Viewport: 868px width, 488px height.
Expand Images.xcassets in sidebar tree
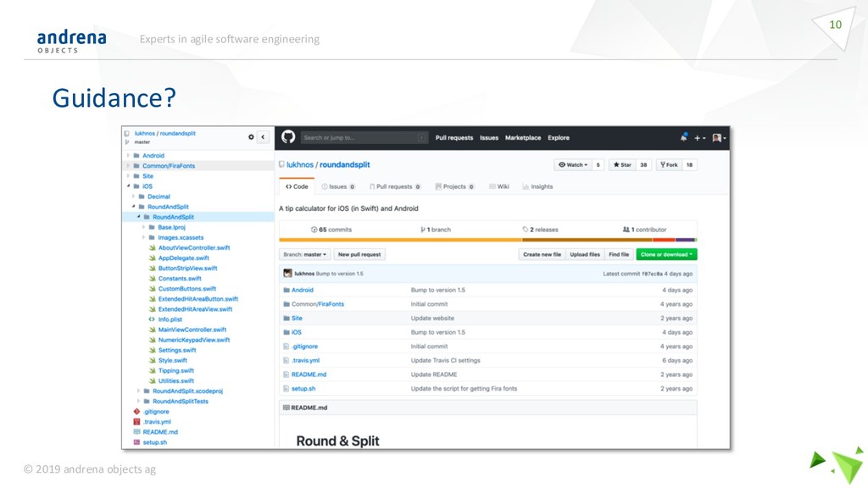coord(144,237)
